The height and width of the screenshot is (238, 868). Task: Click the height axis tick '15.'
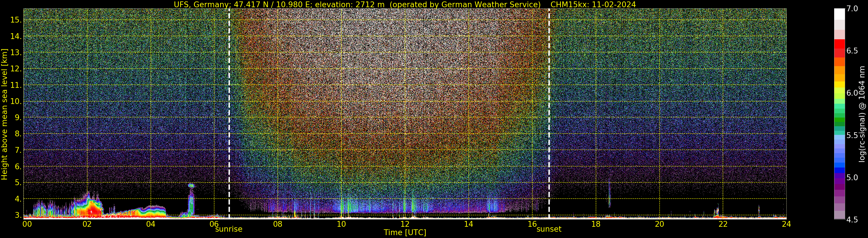tap(16, 20)
